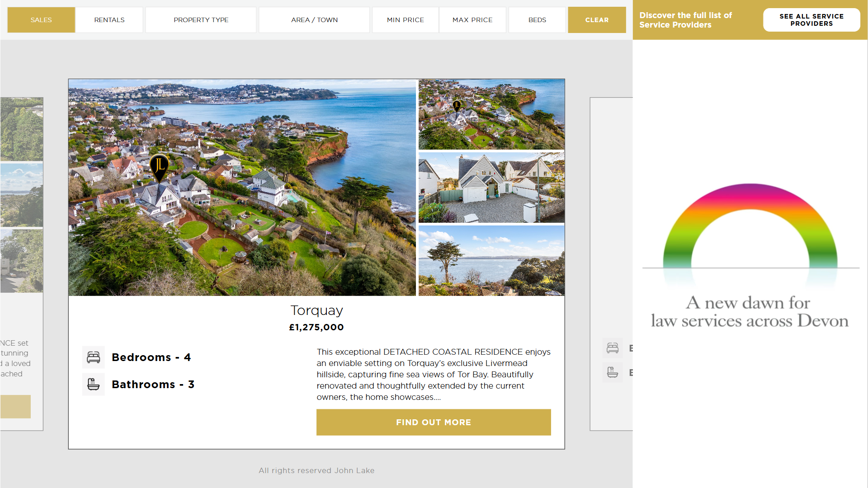The height and width of the screenshot is (488, 868).
Task: Click the bed icon on next property card
Action: click(613, 348)
